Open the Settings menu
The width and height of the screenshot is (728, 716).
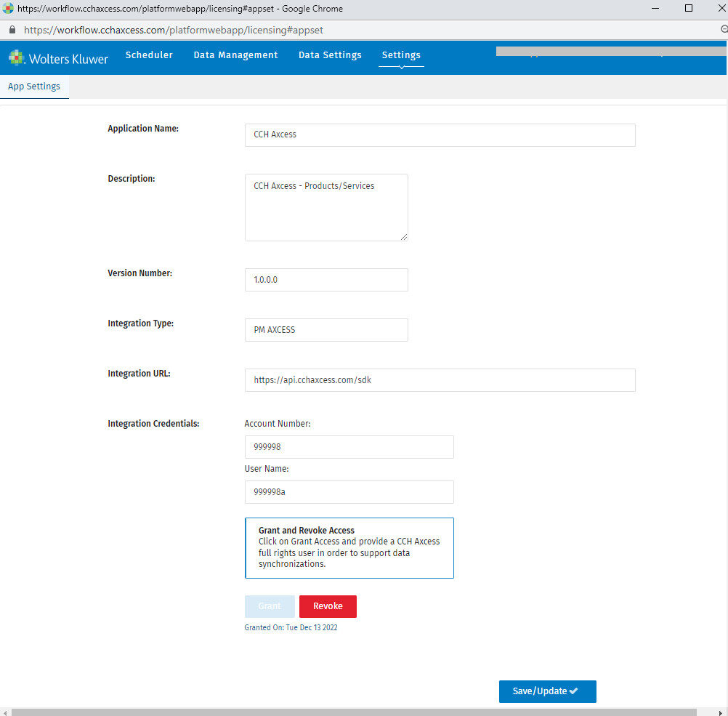coord(401,55)
